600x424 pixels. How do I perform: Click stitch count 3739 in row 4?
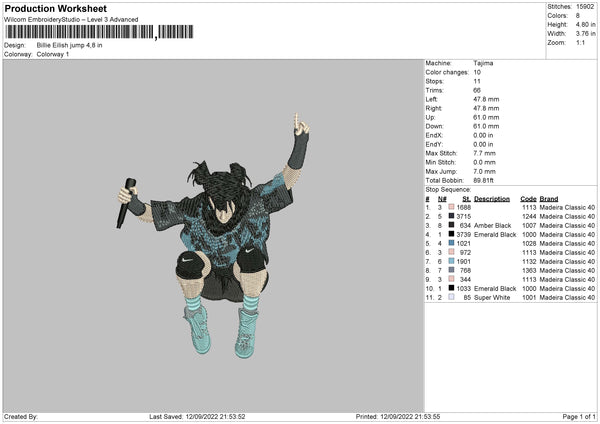[464, 234]
